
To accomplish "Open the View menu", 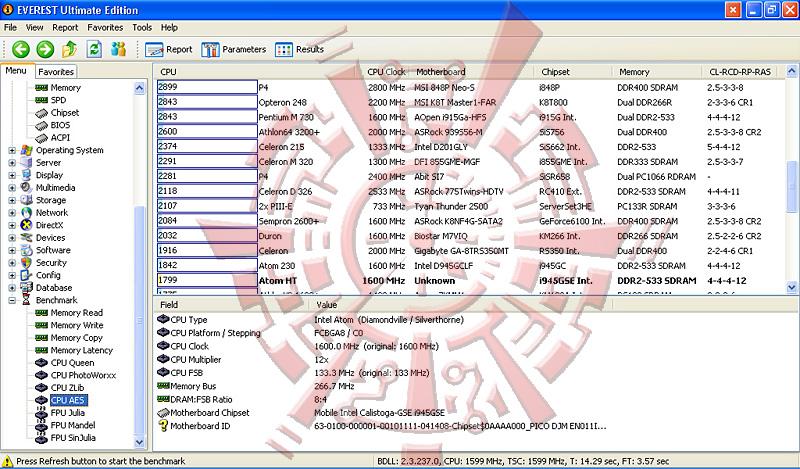I will coord(34,28).
